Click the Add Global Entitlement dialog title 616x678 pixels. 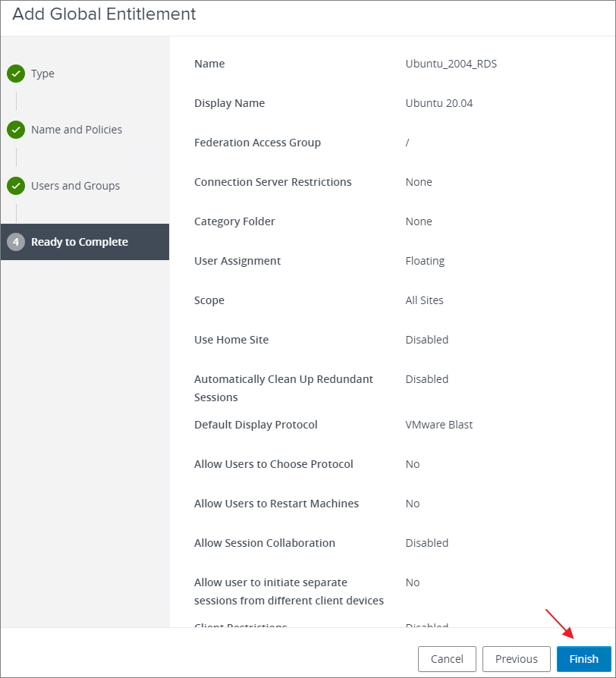104,14
